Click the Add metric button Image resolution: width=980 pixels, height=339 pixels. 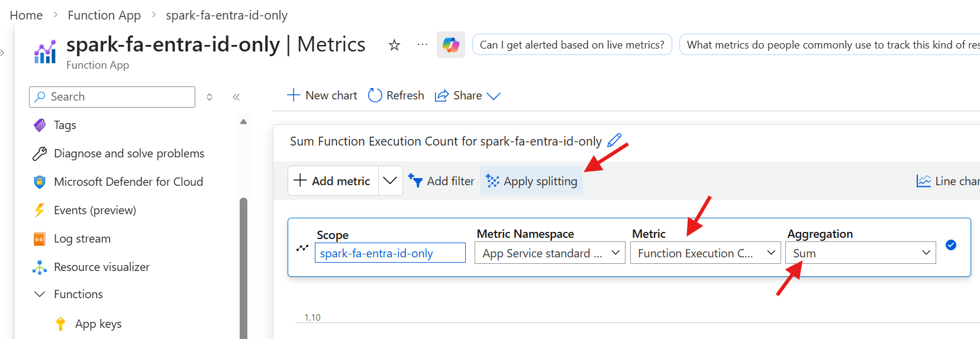pyautogui.click(x=333, y=181)
